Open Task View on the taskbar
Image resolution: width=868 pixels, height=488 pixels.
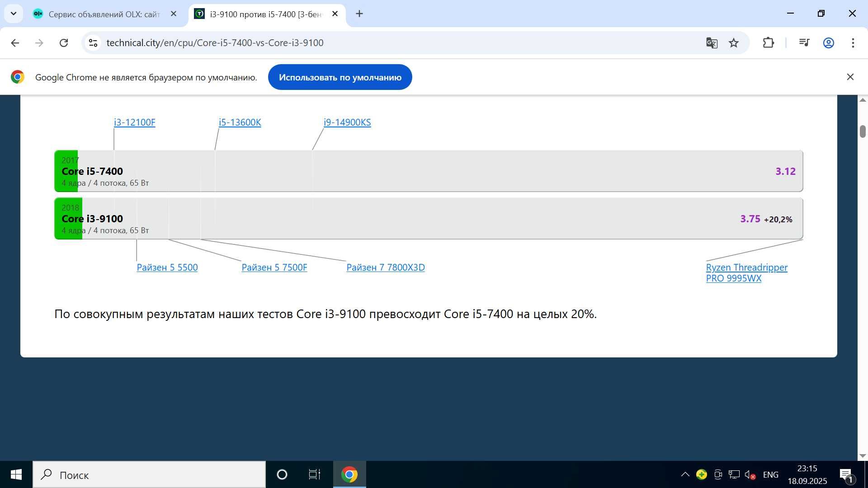point(315,474)
